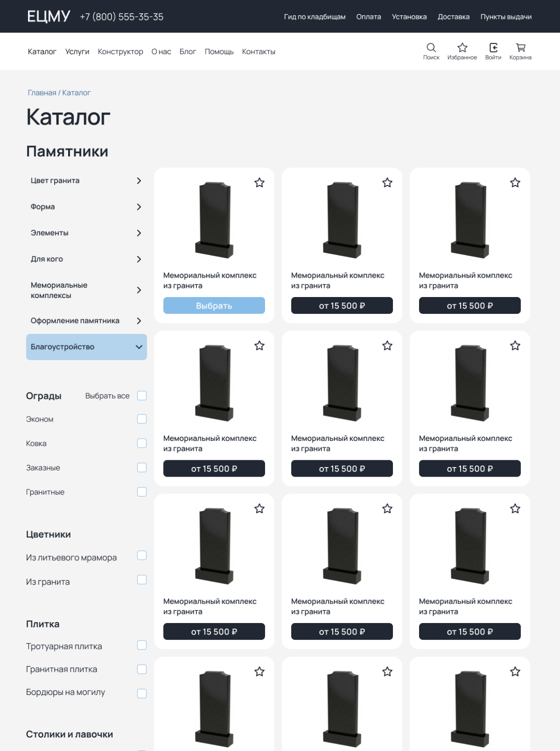Call the +7 (800) 555-35-35 number
560x751 pixels.
click(x=122, y=17)
